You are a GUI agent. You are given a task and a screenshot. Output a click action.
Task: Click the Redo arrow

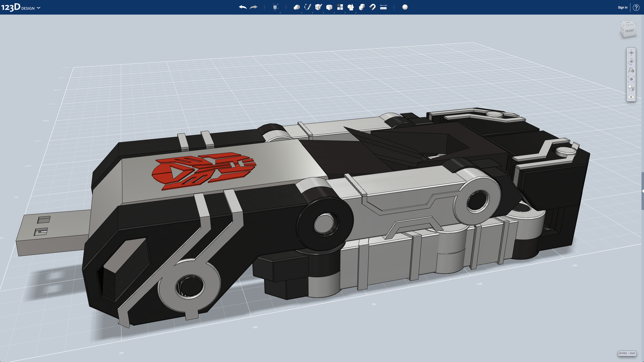tap(254, 7)
